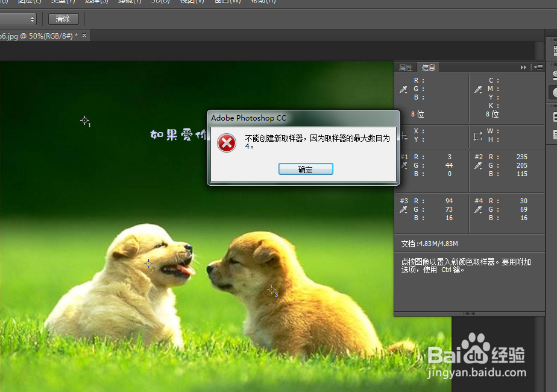The height and width of the screenshot is (392, 557).
Task: Click sampler #4 R value 30
Action: [524, 201]
